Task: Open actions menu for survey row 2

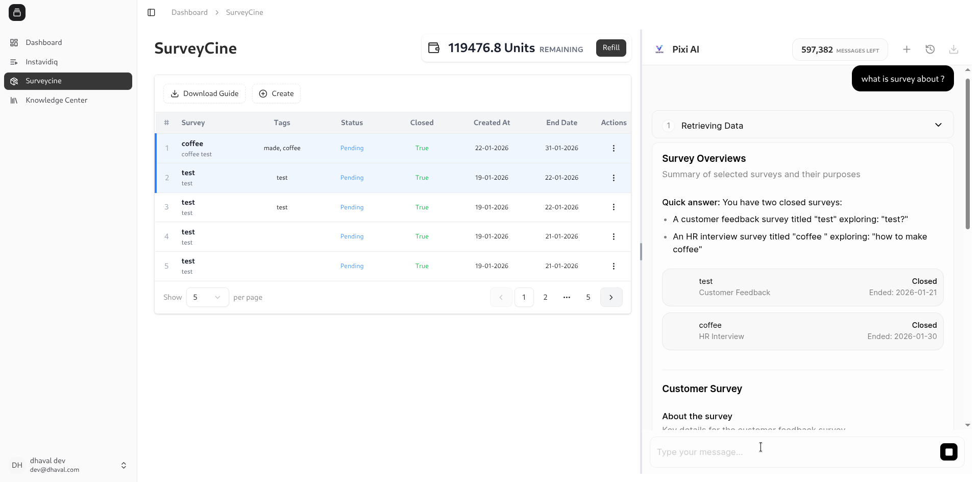Action: [x=614, y=178]
